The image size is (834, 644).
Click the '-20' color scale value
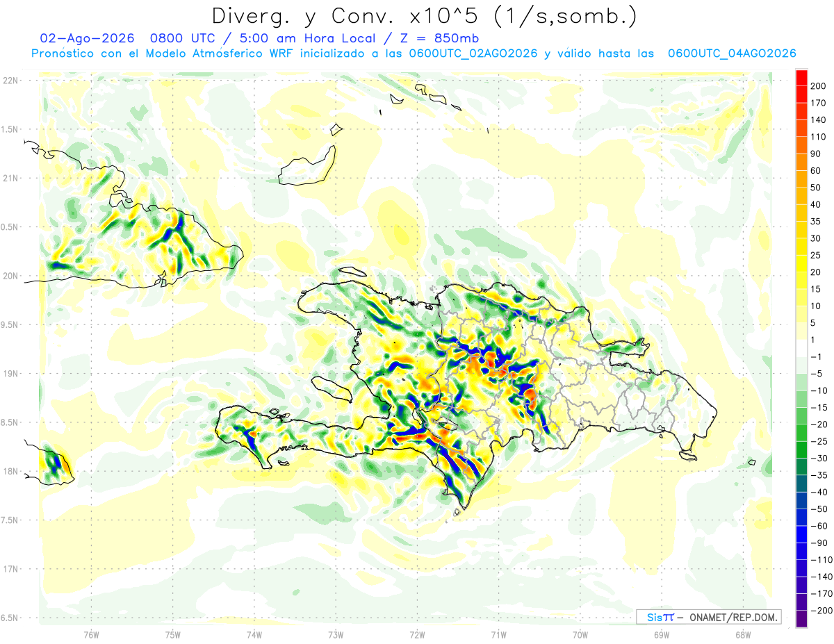pyautogui.click(x=819, y=424)
